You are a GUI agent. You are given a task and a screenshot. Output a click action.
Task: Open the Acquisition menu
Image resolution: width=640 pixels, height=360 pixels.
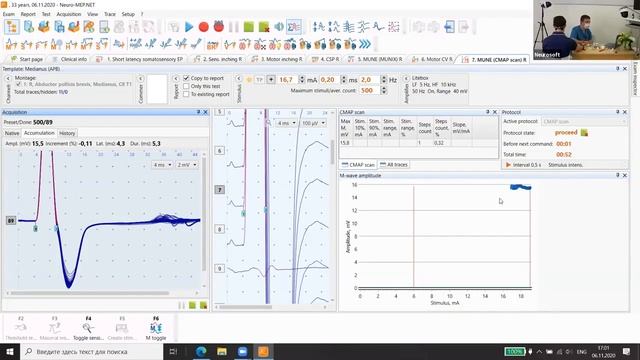(x=69, y=14)
